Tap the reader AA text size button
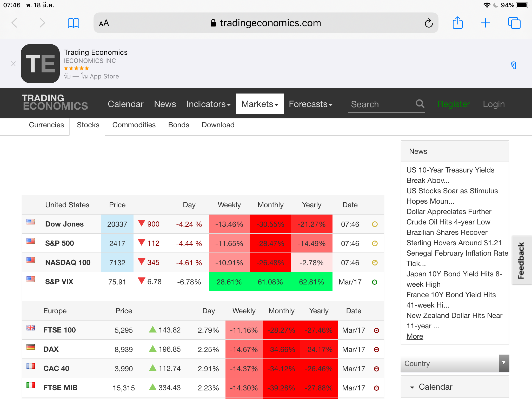 tap(104, 23)
